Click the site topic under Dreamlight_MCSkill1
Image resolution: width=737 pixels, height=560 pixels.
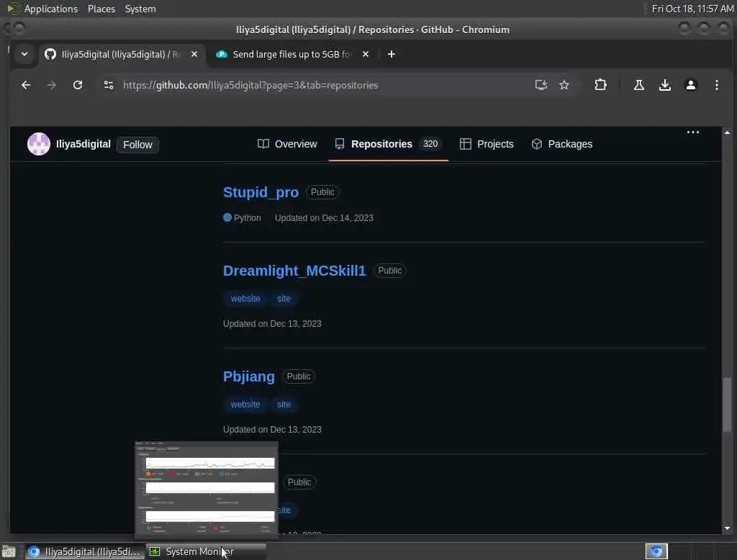[284, 299]
